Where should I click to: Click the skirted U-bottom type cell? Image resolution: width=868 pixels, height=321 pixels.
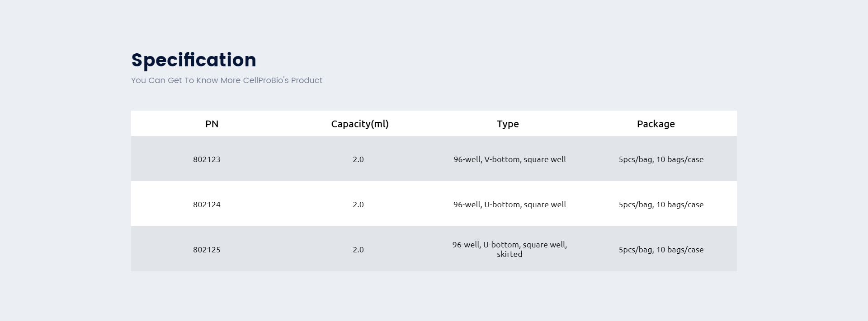pyautogui.click(x=509, y=249)
